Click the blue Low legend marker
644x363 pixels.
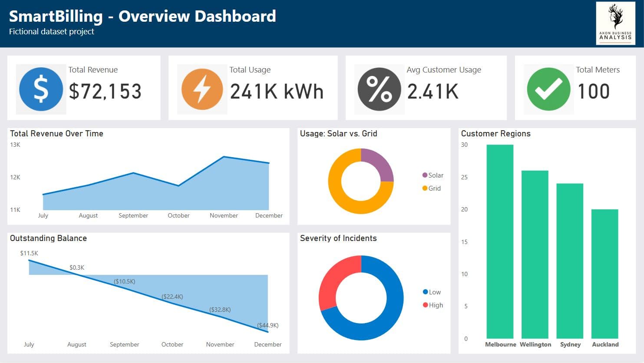coord(425,292)
